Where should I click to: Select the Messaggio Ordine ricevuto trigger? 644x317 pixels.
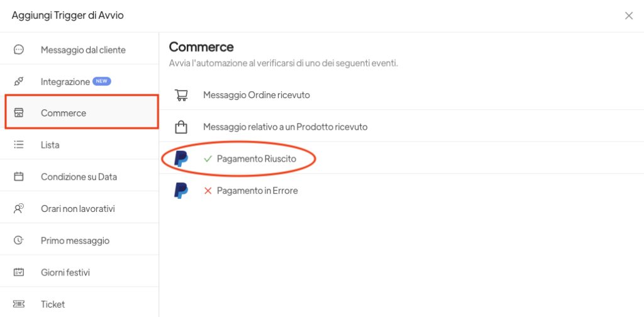coord(256,95)
